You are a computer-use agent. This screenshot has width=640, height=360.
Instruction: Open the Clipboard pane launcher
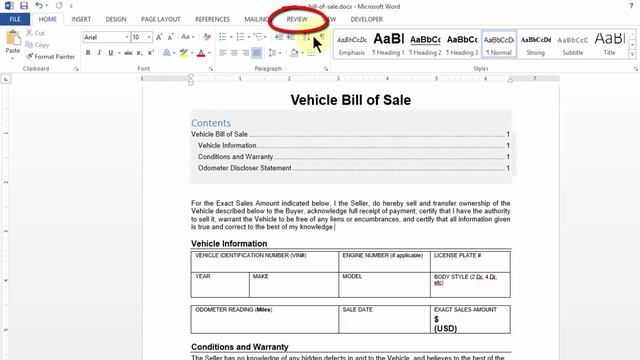[76, 69]
